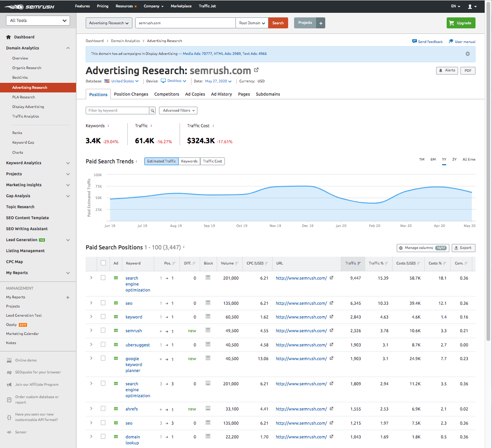Open the Root Domain dropdown
Viewport: 492px width, 448px height.
[x=252, y=23]
